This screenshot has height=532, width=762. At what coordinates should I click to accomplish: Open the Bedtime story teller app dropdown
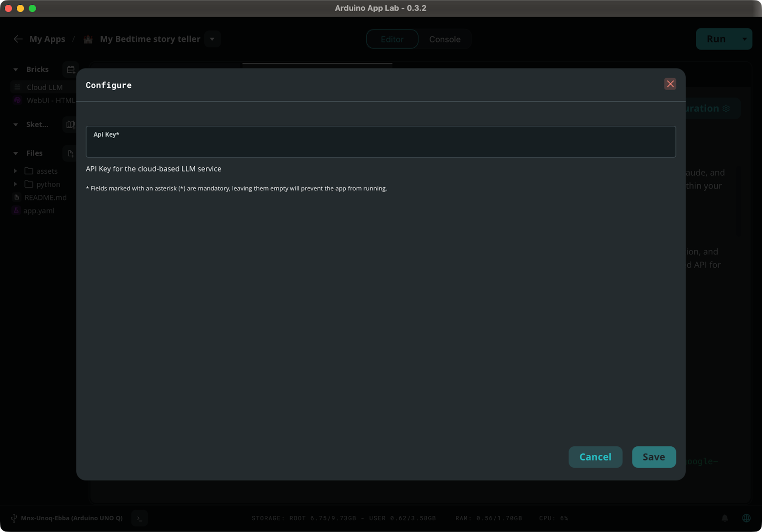[212, 39]
